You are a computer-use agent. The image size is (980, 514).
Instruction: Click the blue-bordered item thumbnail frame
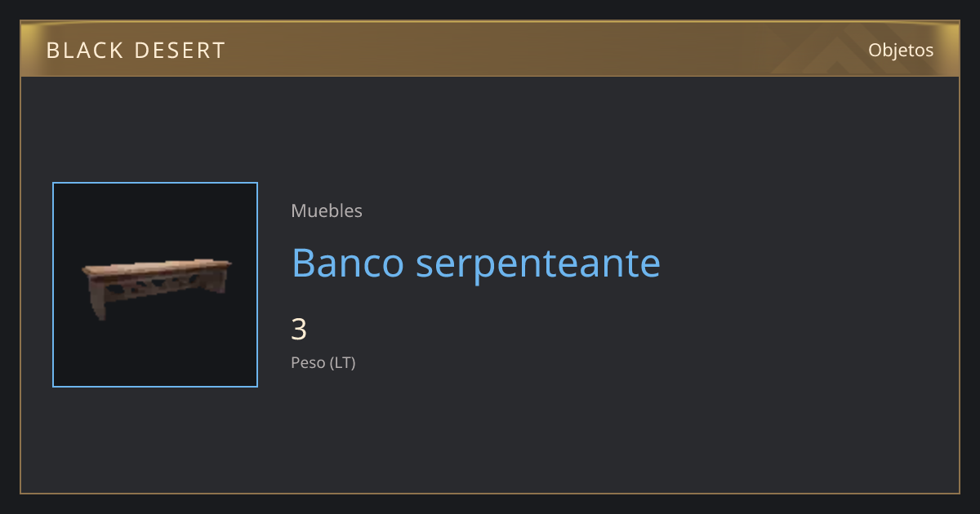pos(155,285)
